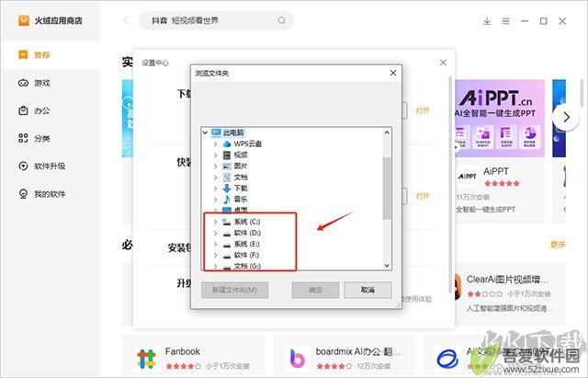588x378 pixels.
Task: Click the 文档 folder icon
Action: (x=227, y=177)
